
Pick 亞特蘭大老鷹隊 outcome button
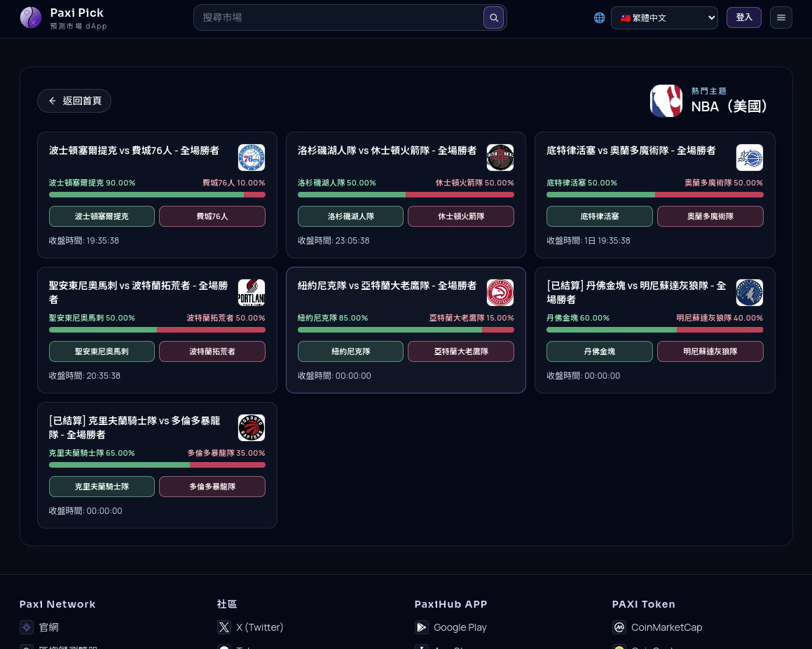[x=461, y=351]
